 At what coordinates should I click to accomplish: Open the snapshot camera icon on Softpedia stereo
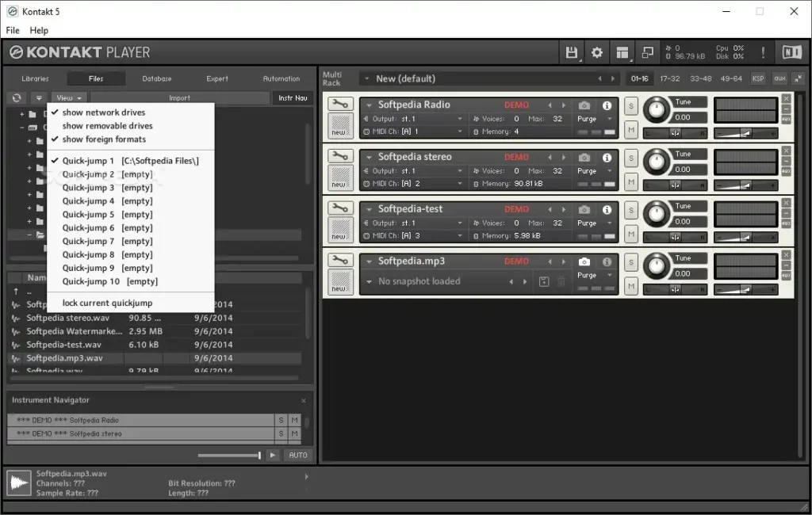click(584, 157)
